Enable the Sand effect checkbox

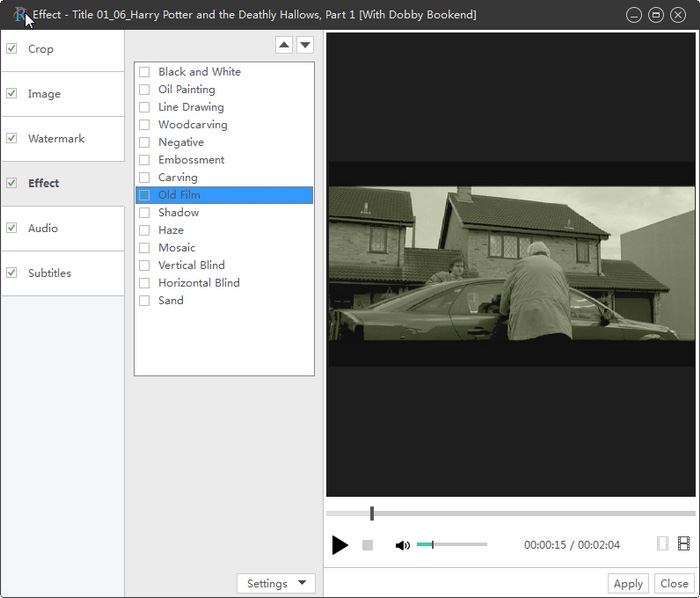coord(144,301)
